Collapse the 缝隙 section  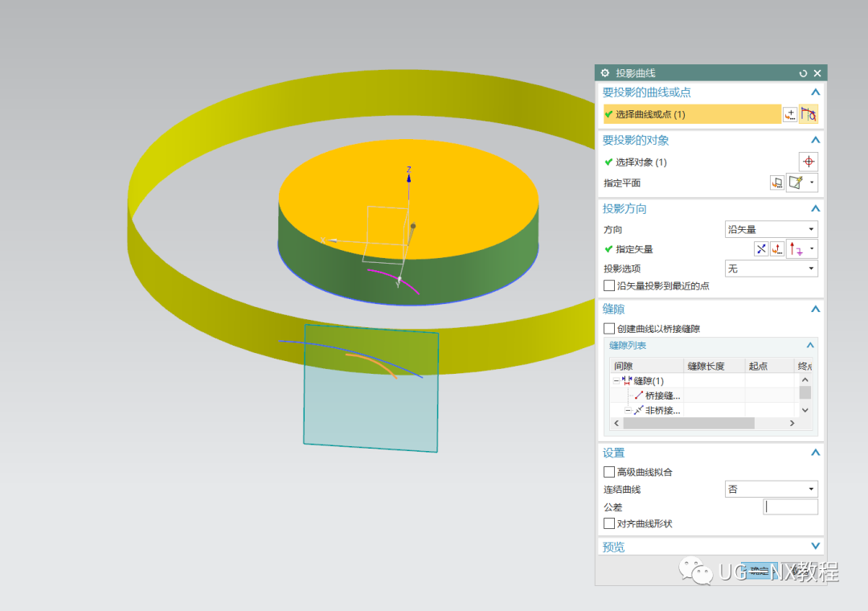point(815,309)
